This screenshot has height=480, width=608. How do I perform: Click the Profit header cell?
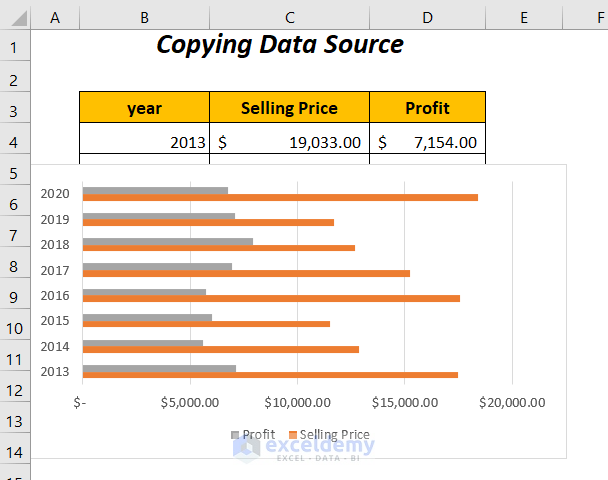[427, 107]
